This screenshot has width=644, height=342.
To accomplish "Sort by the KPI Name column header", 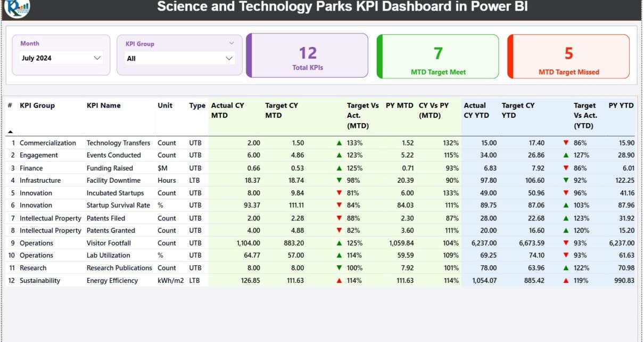I will coord(103,105).
